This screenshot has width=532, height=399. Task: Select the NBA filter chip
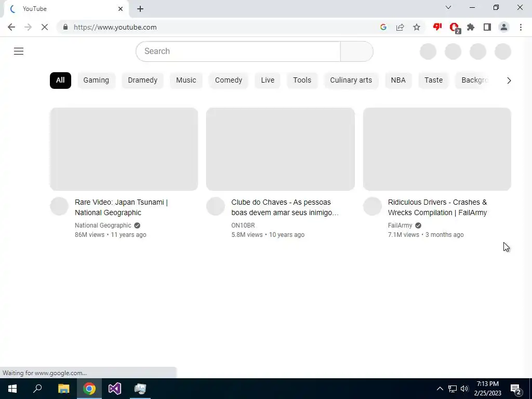(398, 81)
